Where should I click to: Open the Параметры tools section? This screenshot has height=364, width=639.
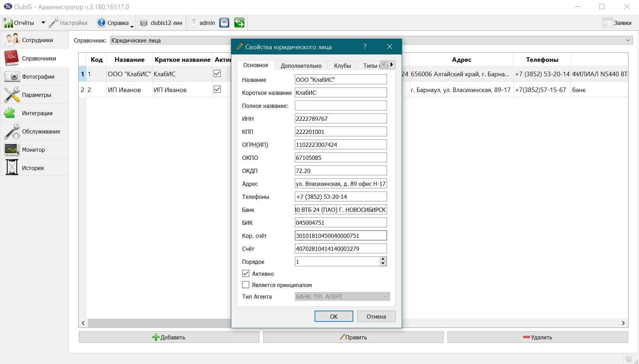(x=34, y=95)
